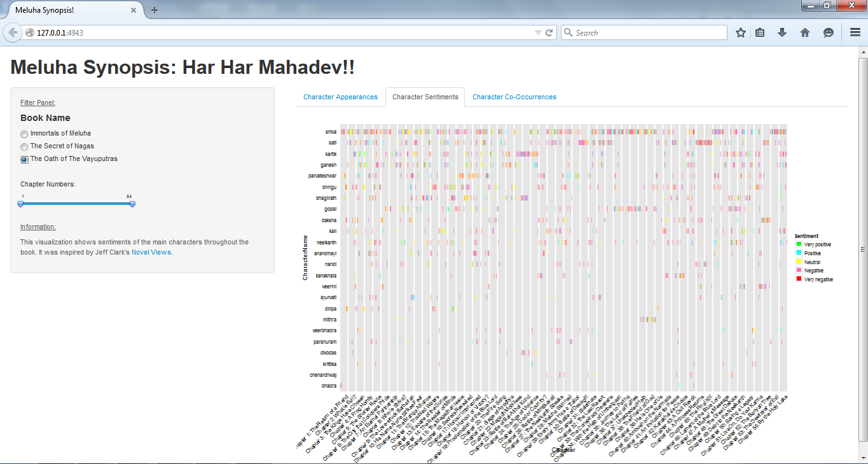Select The Oath of The Vayuputras option
The image size is (868, 464).
click(x=24, y=160)
